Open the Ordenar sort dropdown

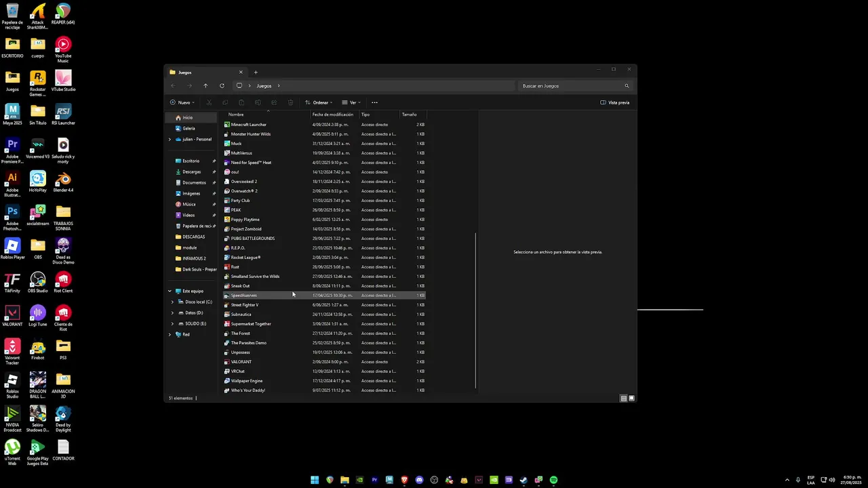pos(319,102)
